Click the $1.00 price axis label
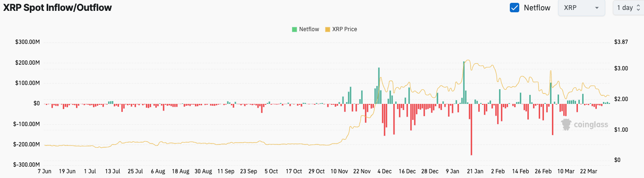The width and height of the screenshot is (644, 178). [x=621, y=130]
